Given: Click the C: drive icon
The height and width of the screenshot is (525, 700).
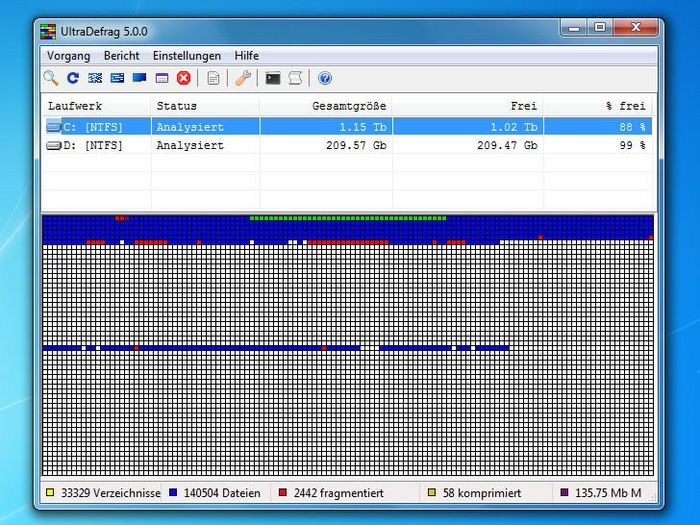Looking at the screenshot, I should click(54, 127).
